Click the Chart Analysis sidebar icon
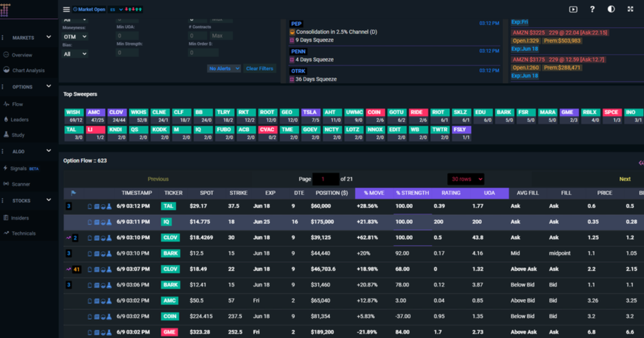 tap(6, 70)
